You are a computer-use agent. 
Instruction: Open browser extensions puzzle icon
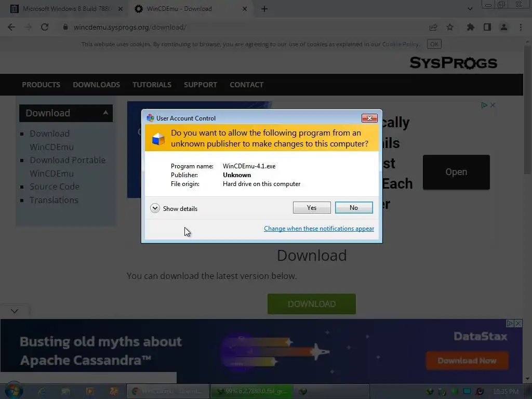point(470,27)
